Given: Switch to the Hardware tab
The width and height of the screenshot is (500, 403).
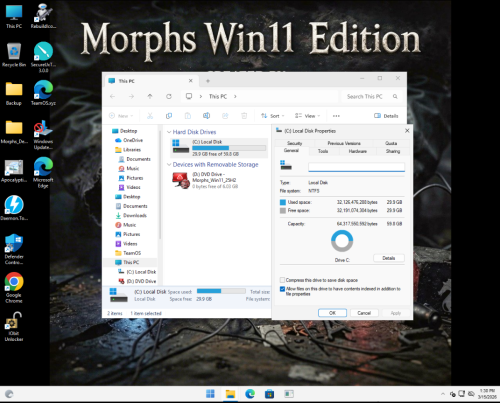Looking at the screenshot, I should click(358, 151).
